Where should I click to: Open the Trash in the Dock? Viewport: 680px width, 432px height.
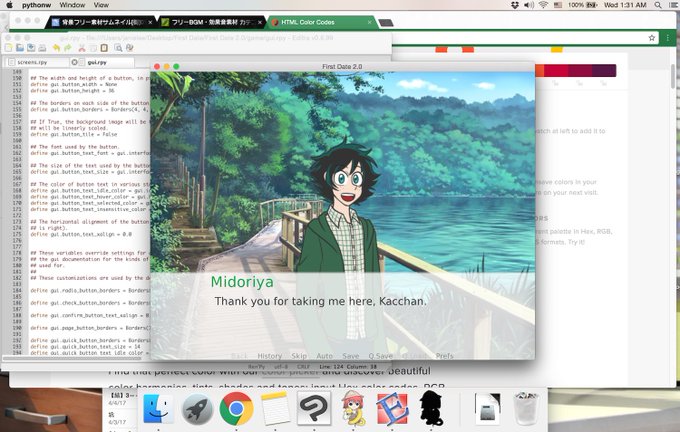pyautogui.click(x=526, y=409)
